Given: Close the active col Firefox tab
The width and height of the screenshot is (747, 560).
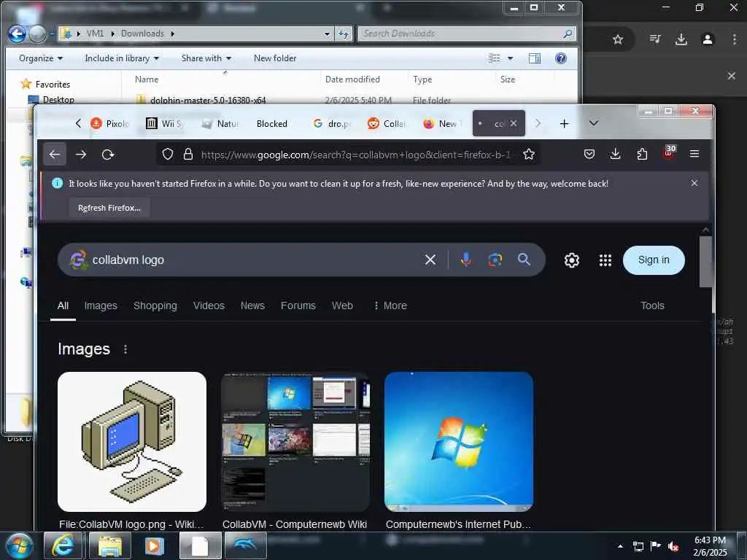Looking at the screenshot, I should pyautogui.click(x=514, y=123).
